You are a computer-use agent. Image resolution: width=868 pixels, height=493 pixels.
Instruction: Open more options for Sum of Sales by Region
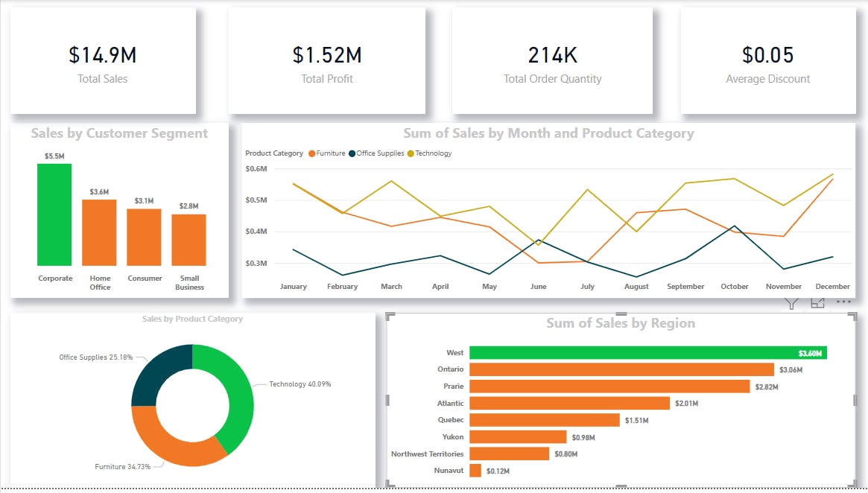(x=843, y=301)
